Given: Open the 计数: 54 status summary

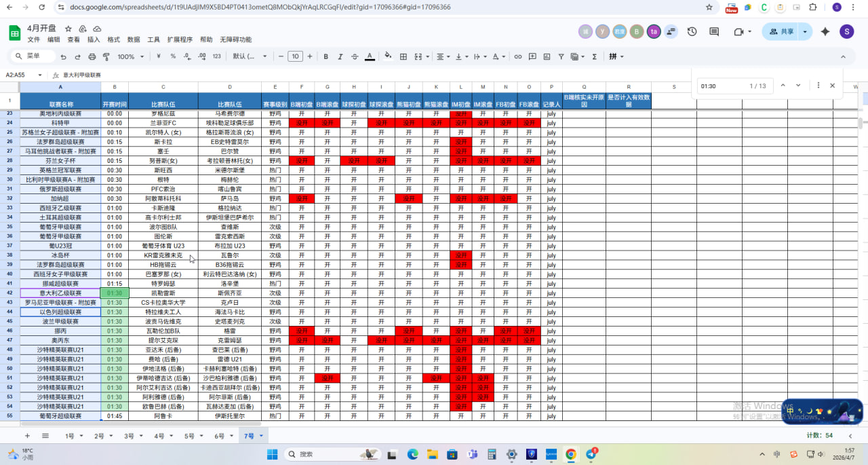Looking at the screenshot, I should [820, 436].
